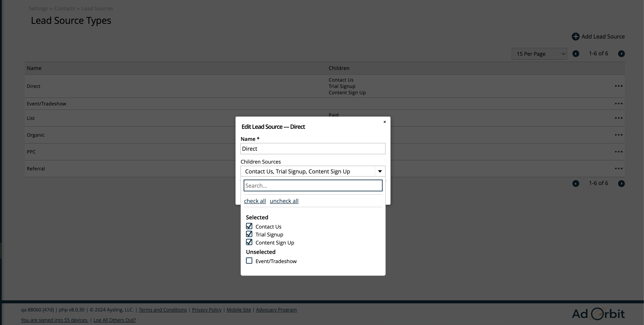Image resolution: width=644 pixels, height=325 pixels.
Task: Collapse the Children Sources dropdown arrow
Action: (380, 171)
